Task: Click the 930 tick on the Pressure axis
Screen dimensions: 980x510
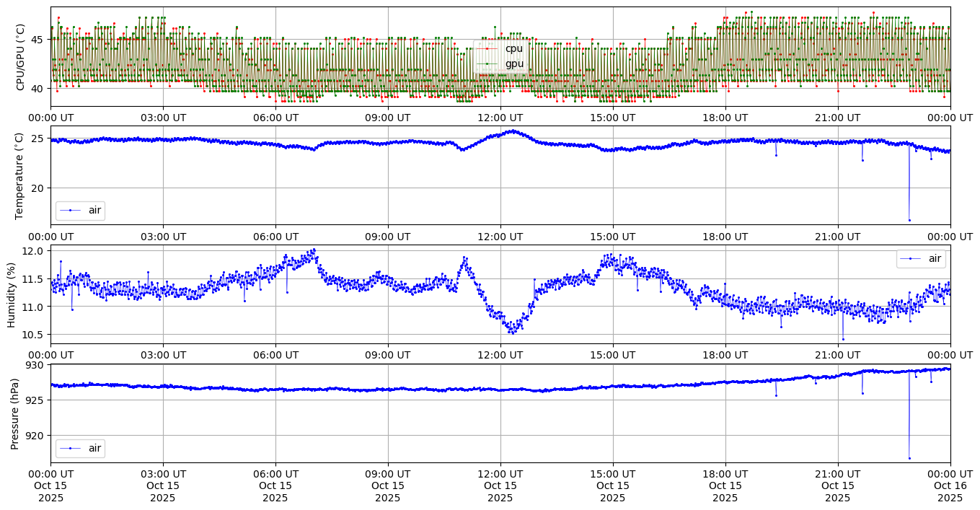Action: [36, 365]
